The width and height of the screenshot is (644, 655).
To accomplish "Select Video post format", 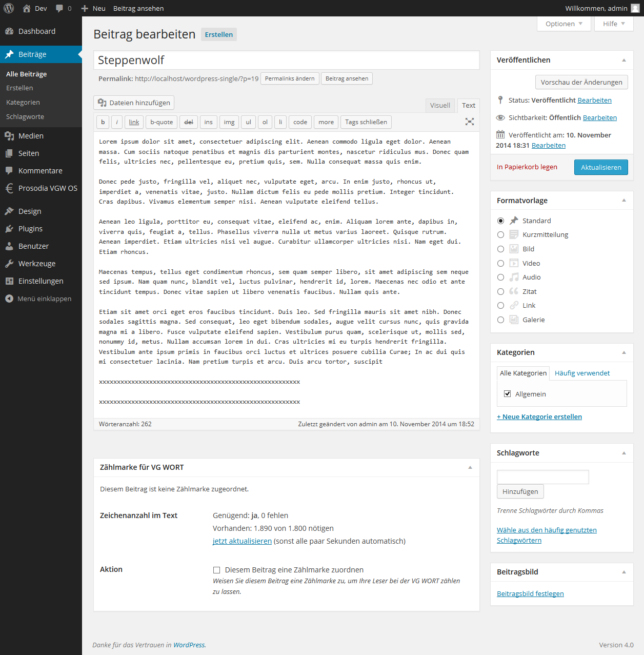I will 501,263.
